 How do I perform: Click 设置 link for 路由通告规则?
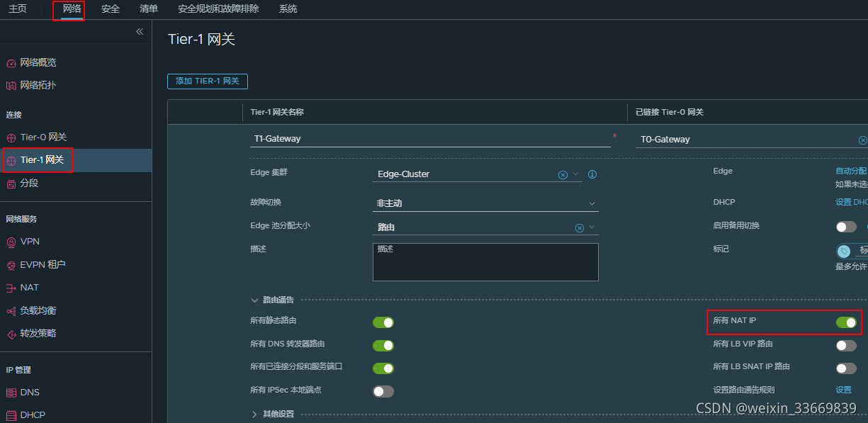click(x=843, y=390)
